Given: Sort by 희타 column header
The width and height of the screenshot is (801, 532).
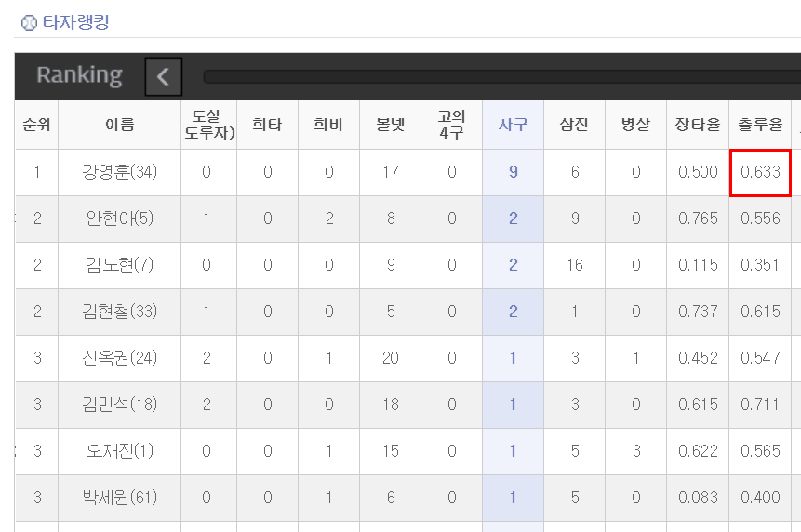Looking at the screenshot, I should (267, 125).
